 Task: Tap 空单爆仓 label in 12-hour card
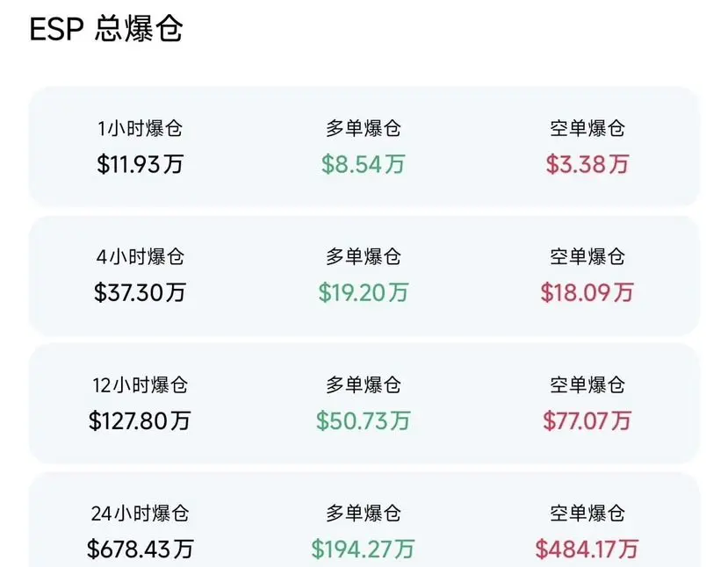(x=587, y=385)
